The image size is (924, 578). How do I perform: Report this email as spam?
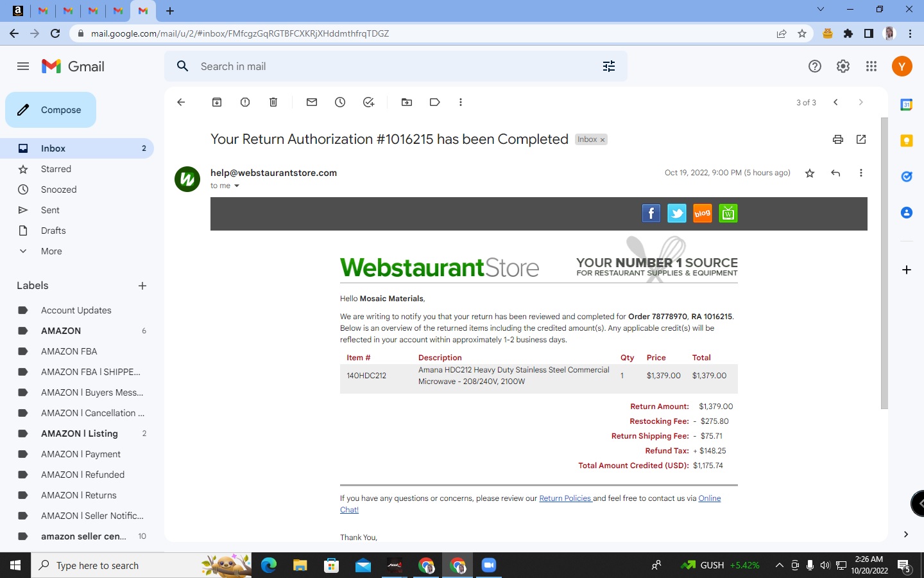click(245, 102)
